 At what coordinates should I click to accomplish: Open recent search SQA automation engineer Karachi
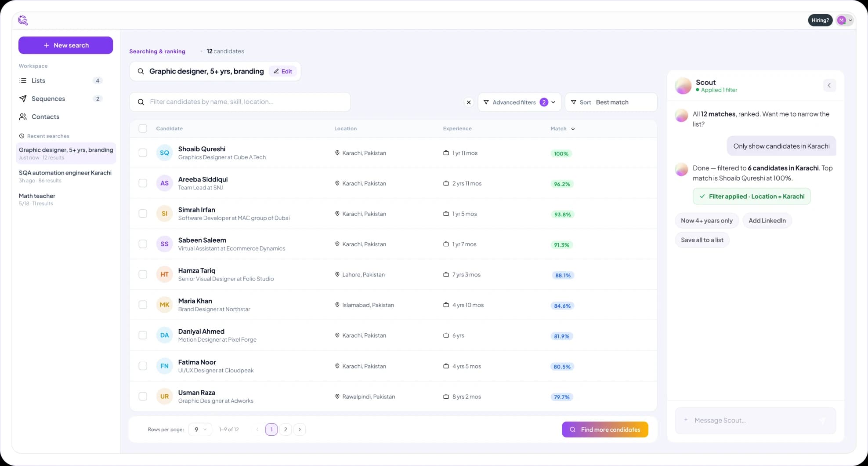coord(66,176)
